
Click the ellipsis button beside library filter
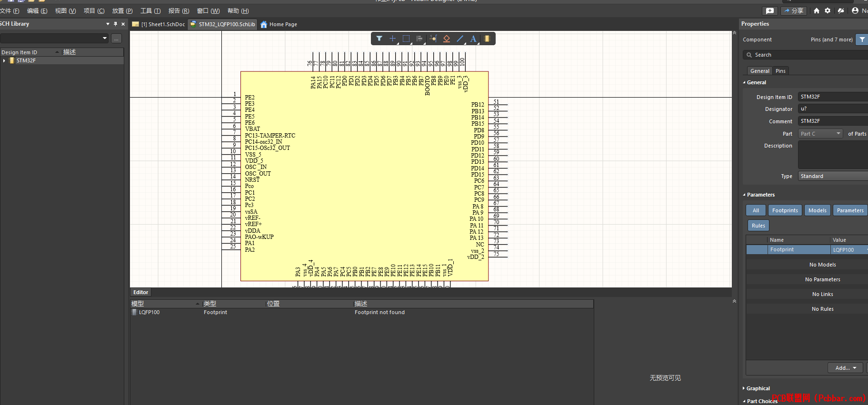tap(116, 39)
